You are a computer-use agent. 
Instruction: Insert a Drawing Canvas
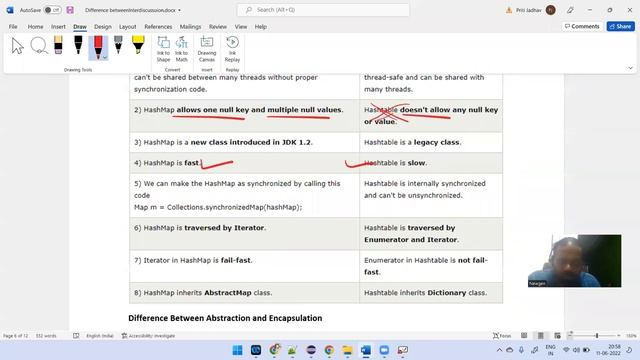[x=207, y=49]
